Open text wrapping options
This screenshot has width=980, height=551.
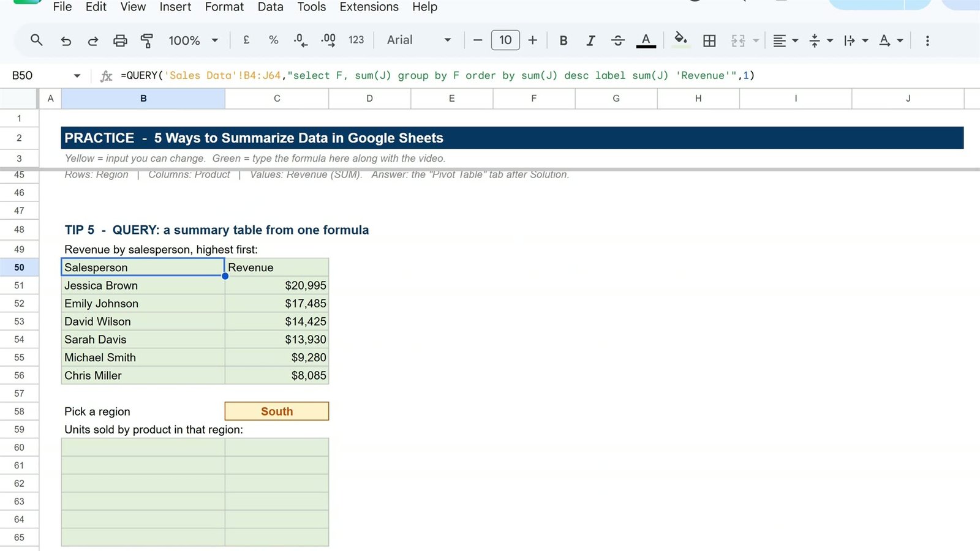click(x=856, y=40)
